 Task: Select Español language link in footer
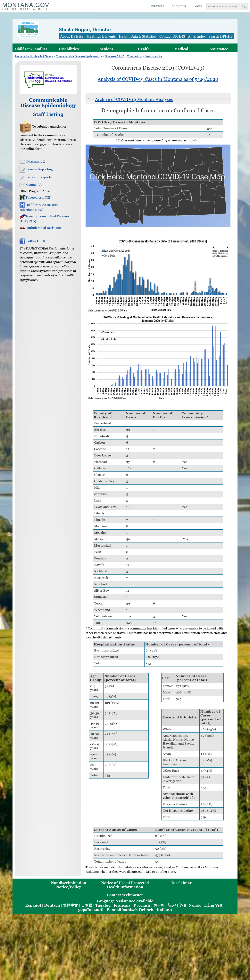pos(33,905)
